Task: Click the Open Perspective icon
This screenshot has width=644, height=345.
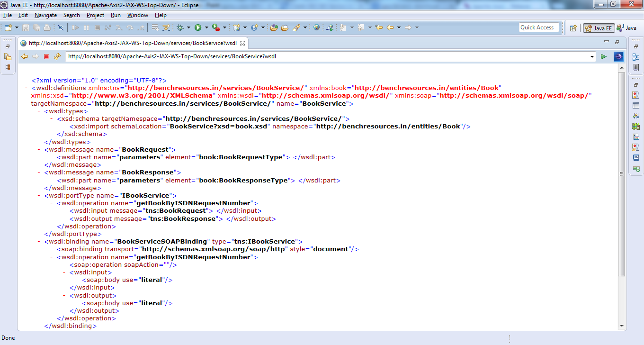Action: click(573, 28)
